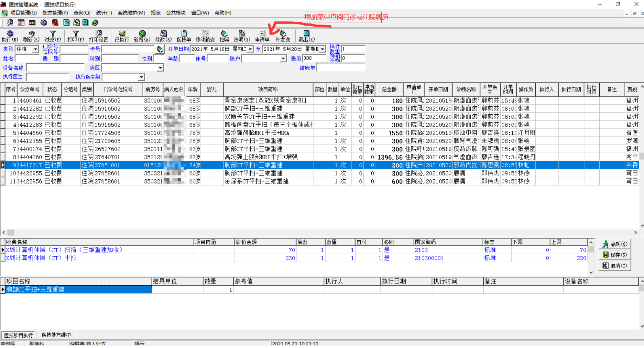Click the 打印(P) print button
Screen dimensions: 644x348
76,36
